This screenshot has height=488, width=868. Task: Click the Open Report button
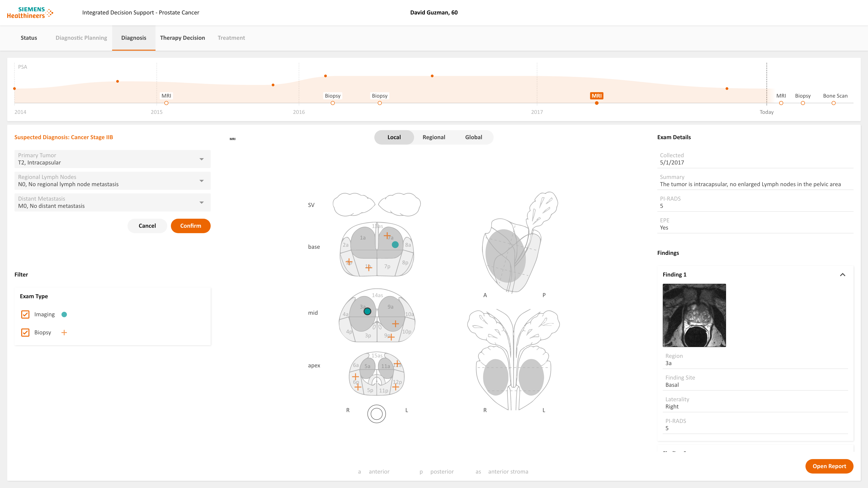(x=829, y=466)
